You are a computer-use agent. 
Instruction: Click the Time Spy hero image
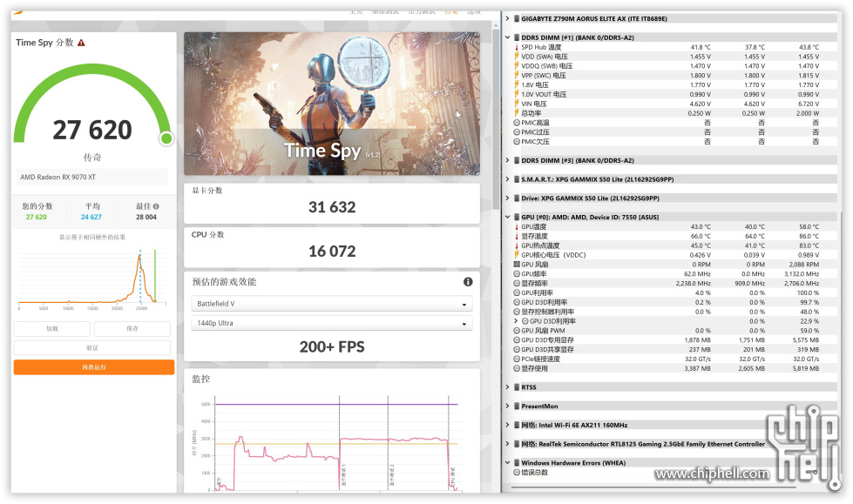point(332,104)
